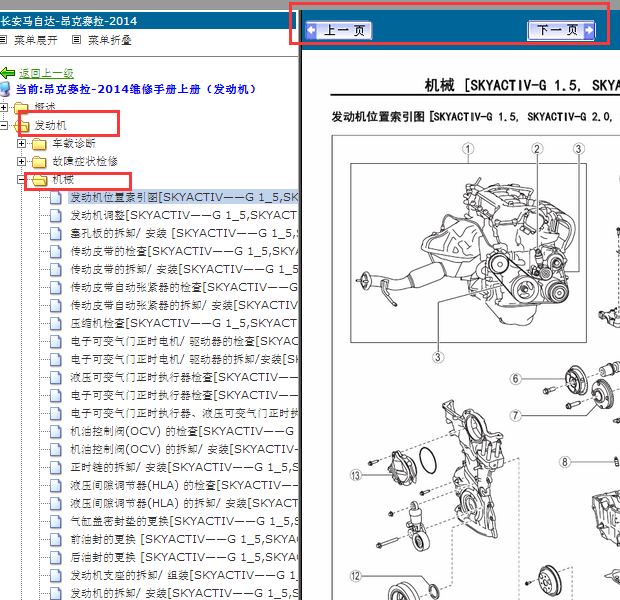
Task: Open 电子可变气门正时电机/驱动器的检查 document
Action: 184,341
